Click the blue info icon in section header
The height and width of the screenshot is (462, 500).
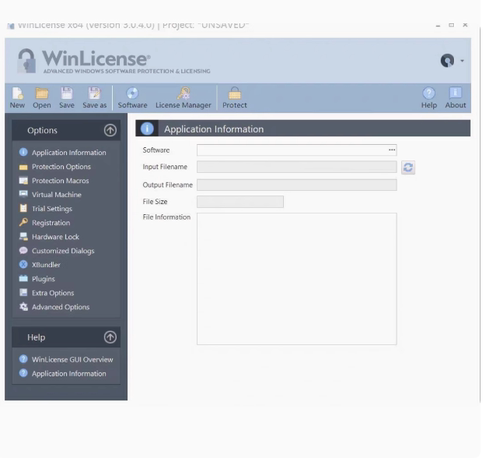pos(147,129)
